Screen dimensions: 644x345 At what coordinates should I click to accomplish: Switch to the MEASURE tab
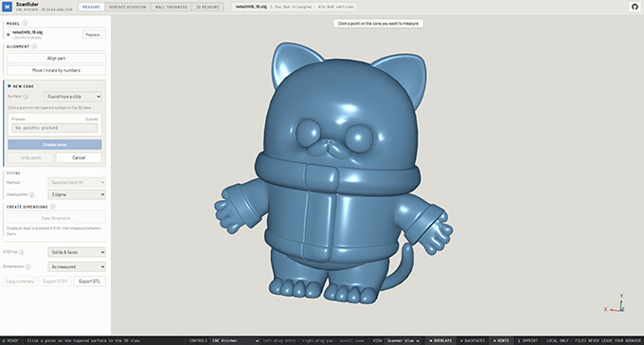click(91, 7)
